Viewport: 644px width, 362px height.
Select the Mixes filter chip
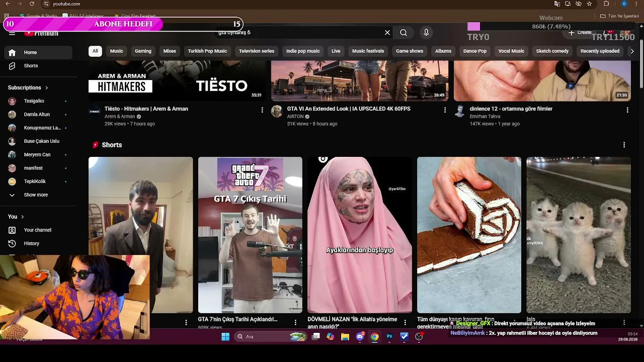pyautogui.click(x=170, y=51)
